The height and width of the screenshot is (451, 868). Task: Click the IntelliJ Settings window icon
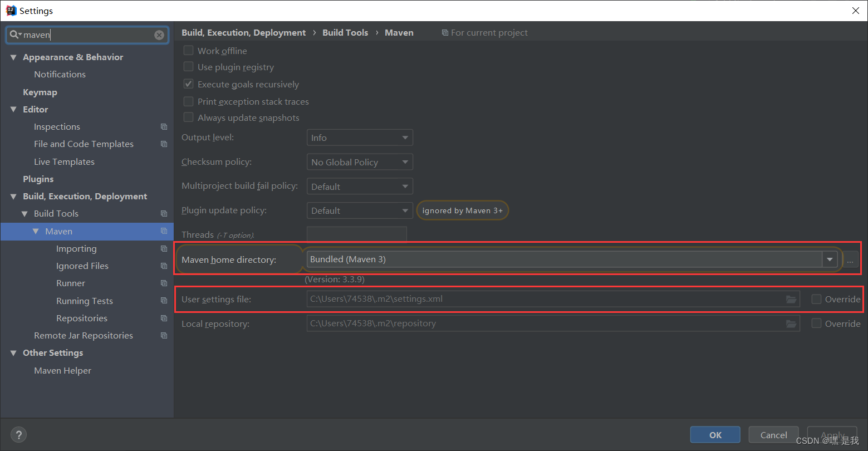11,11
